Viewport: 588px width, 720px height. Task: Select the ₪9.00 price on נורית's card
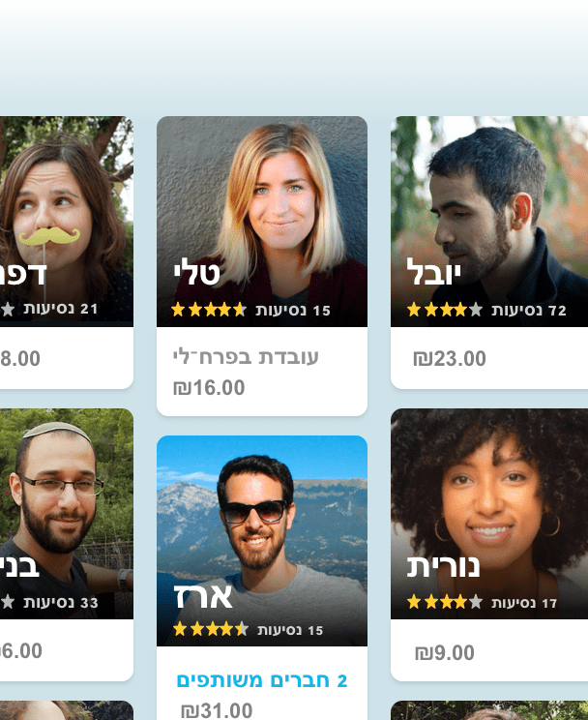(x=444, y=652)
